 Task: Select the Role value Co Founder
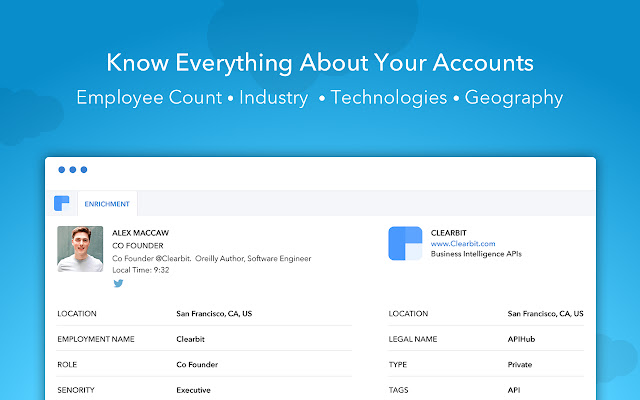[197, 365]
